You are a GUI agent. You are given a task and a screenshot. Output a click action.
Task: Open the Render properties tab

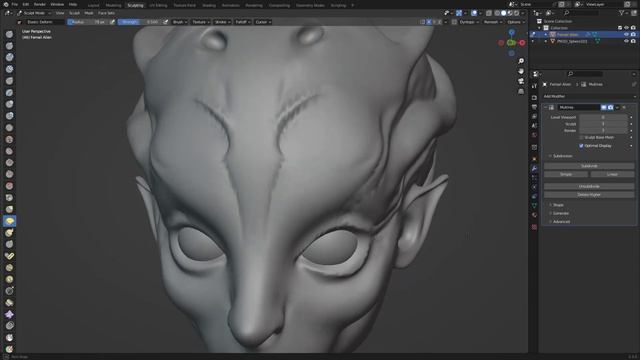[534, 98]
